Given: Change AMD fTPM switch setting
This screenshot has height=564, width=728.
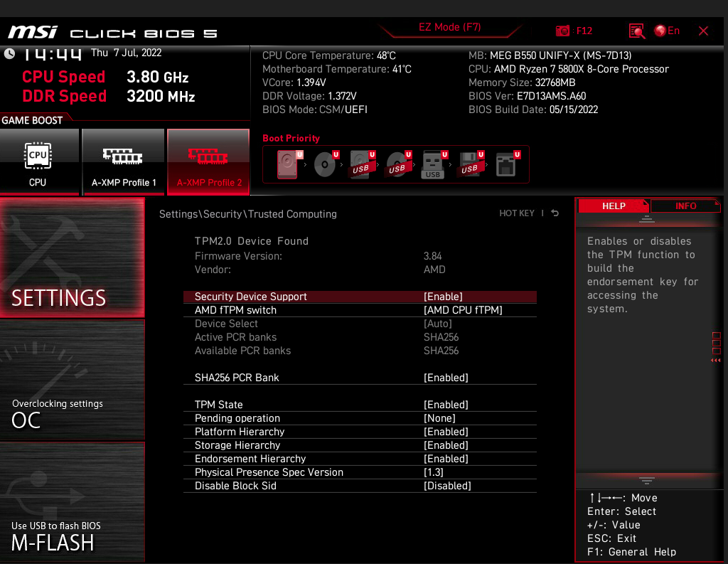Looking at the screenshot, I should point(360,310).
